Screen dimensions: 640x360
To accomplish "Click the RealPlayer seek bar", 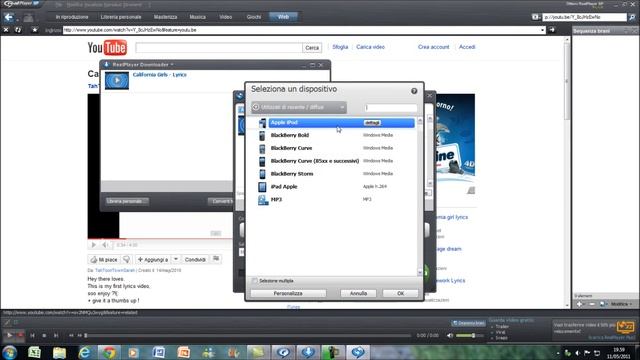I will 247,336.
